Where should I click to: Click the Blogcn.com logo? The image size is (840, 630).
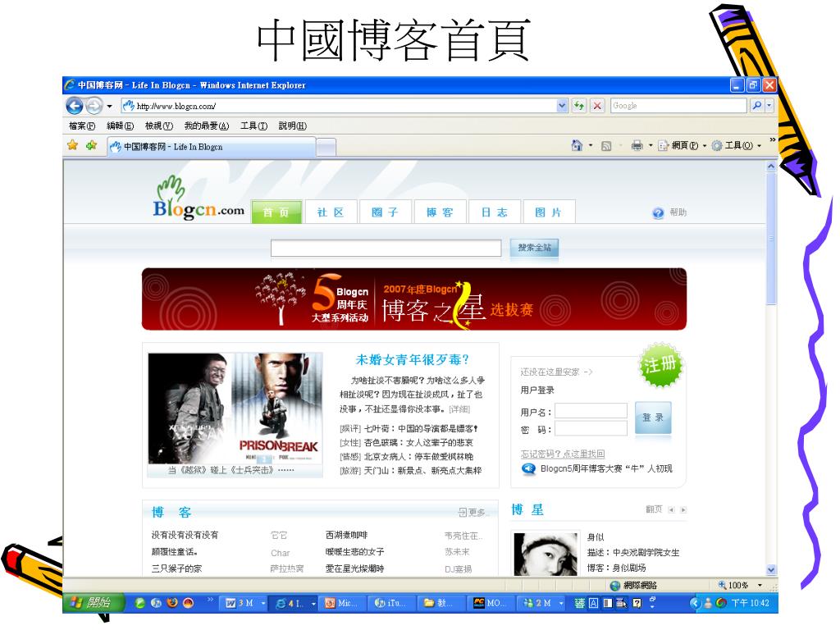[x=198, y=199]
